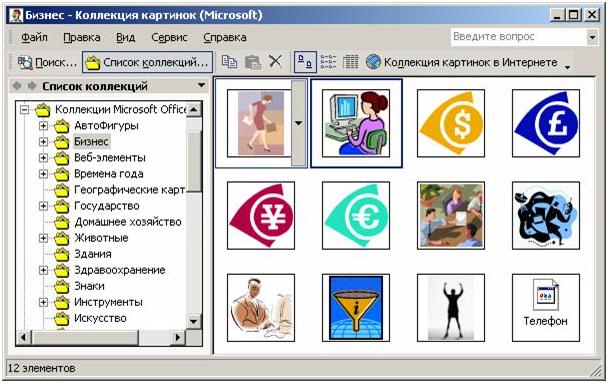
Task: Open the Вид menu
Action: tap(126, 38)
